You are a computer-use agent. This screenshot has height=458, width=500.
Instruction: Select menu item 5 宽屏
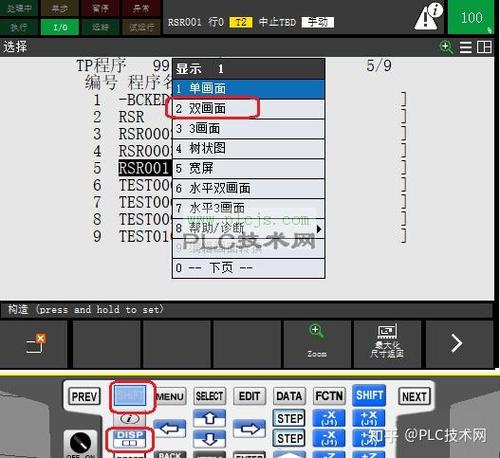pyautogui.click(x=248, y=168)
